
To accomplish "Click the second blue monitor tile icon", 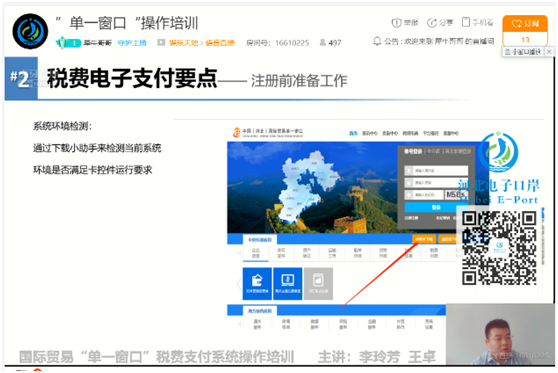I will (x=288, y=283).
